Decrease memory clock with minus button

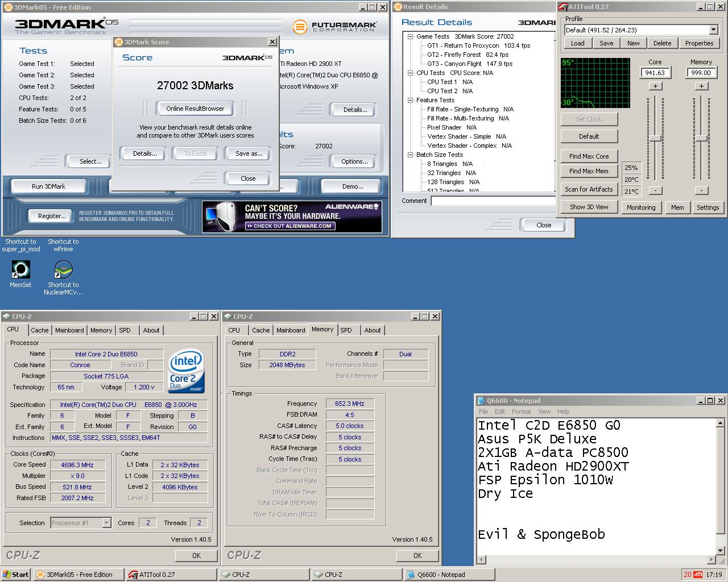pos(701,190)
